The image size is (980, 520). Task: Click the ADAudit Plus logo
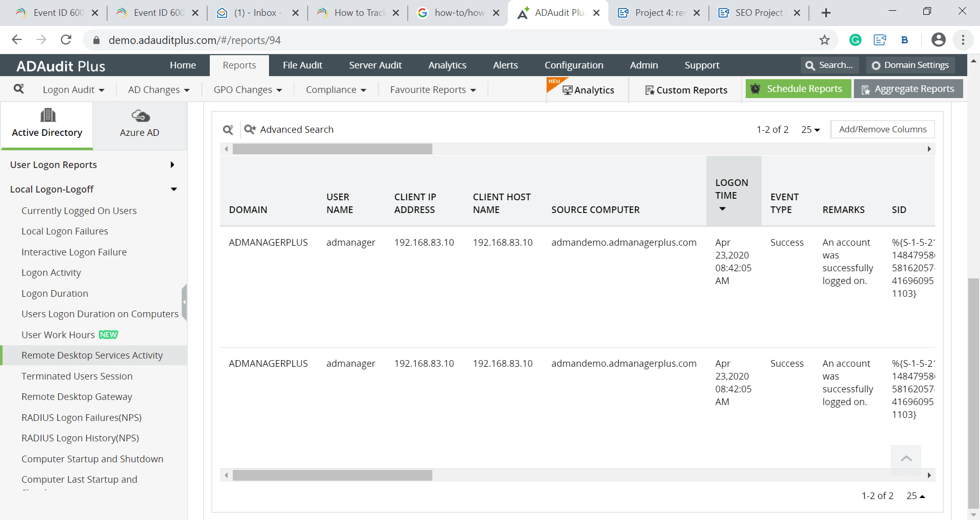click(61, 66)
